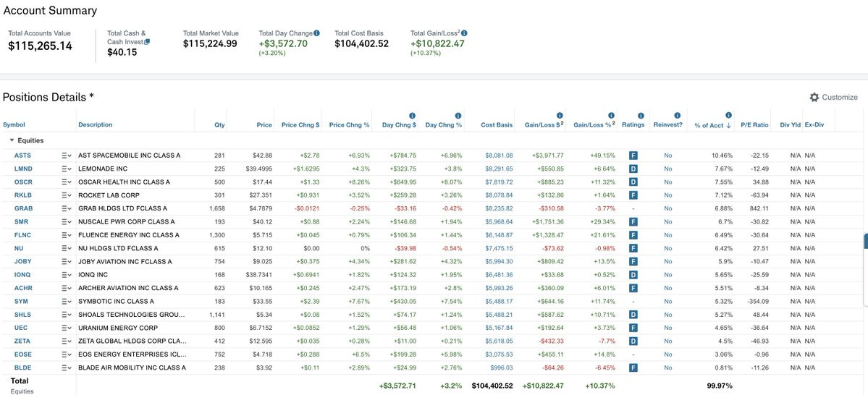The image size is (868, 395).
Task: Open SMR cost basis $5,968.64 link
Action: [x=499, y=222]
